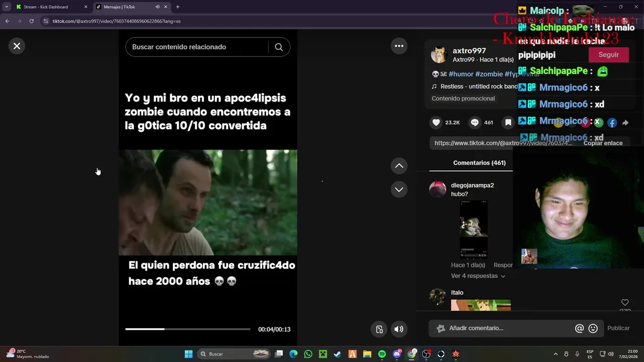Select the Mensajes | TikTok browser tab

(x=131, y=7)
